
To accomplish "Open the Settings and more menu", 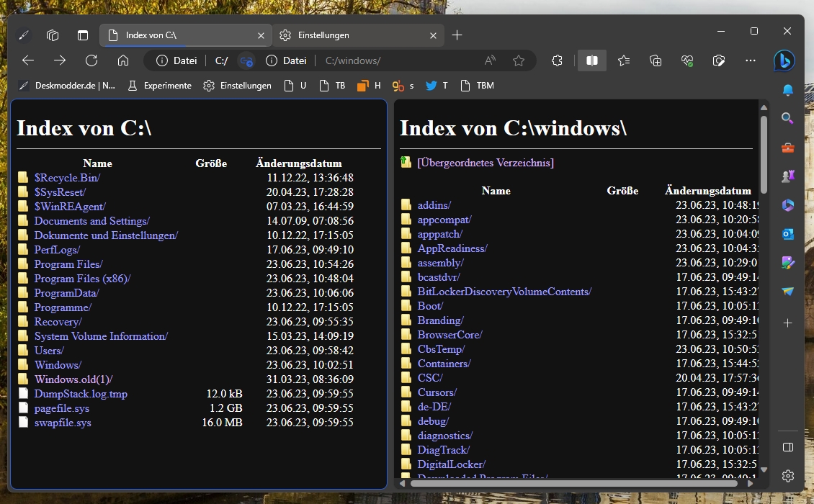I will click(x=750, y=60).
